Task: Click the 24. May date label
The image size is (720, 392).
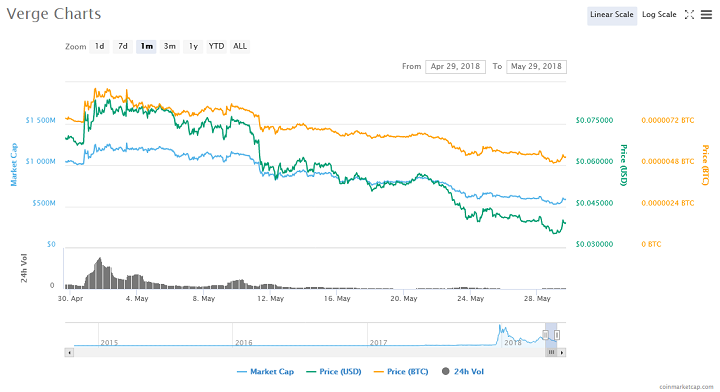Action: [471, 298]
